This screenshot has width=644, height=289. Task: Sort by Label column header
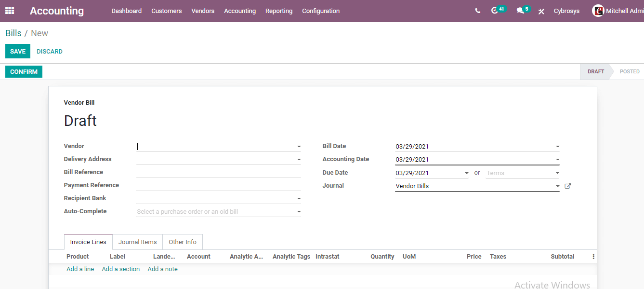pyautogui.click(x=118, y=257)
